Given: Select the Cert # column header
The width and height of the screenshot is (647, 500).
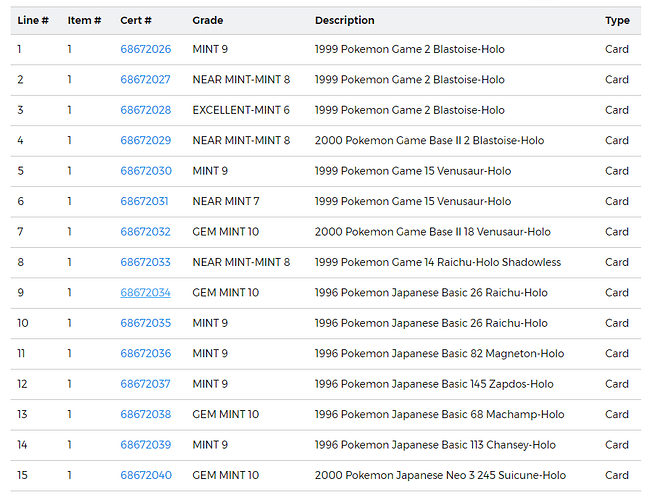Looking at the screenshot, I should pos(136,20).
